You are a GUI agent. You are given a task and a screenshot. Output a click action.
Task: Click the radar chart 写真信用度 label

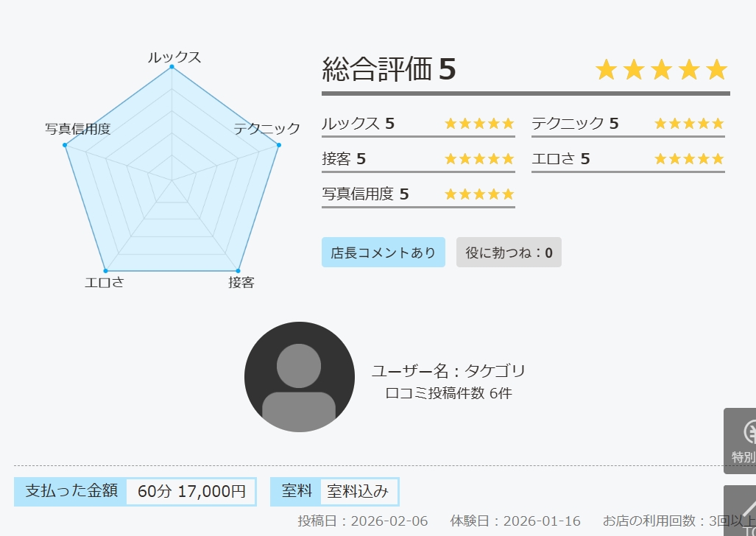coord(78,129)
